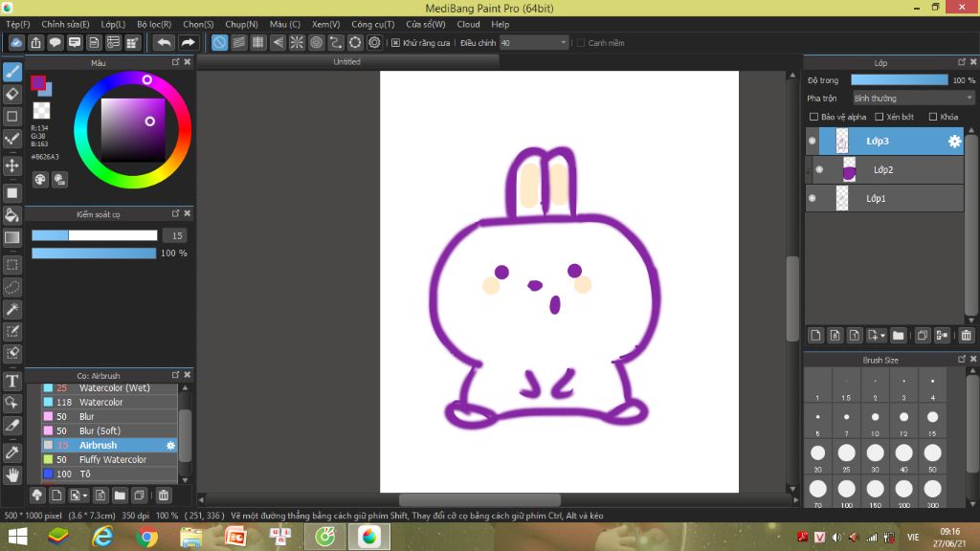Open the Chỉnh sửa(E) menu
980x551 pixels.
pos(66,24)
